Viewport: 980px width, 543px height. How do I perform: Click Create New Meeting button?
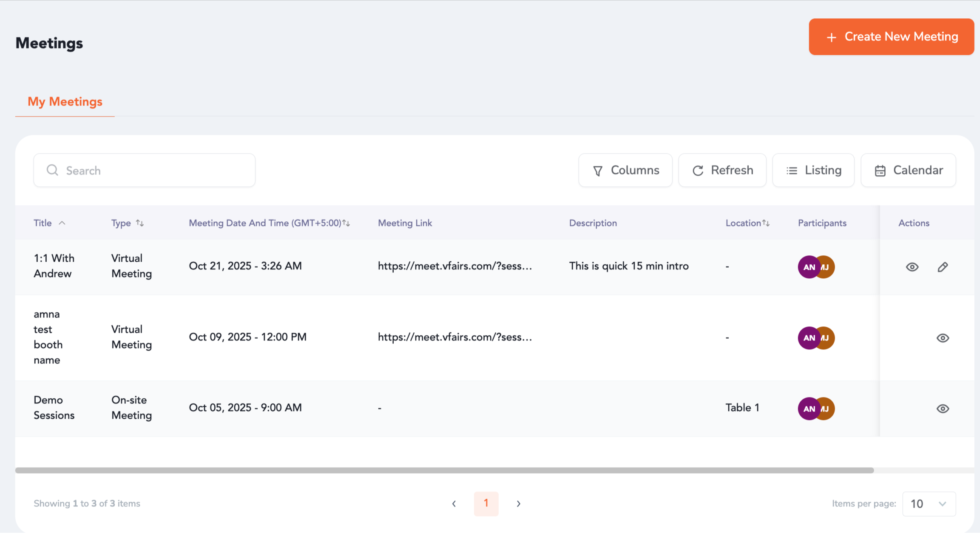click(891, 37)
